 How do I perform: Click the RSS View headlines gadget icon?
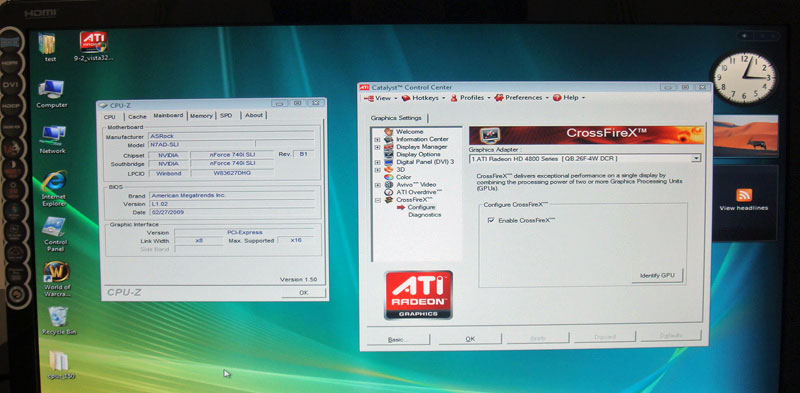tap(744, 195)
